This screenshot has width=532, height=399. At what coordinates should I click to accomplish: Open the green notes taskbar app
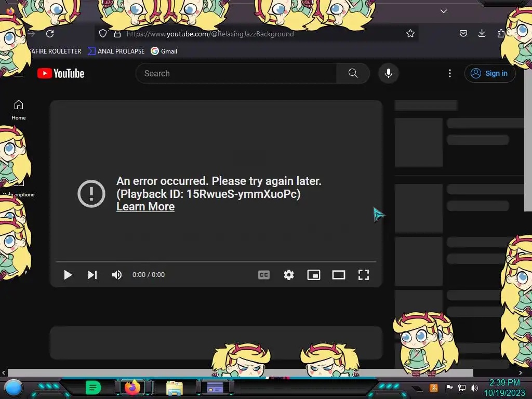point(93,387)
